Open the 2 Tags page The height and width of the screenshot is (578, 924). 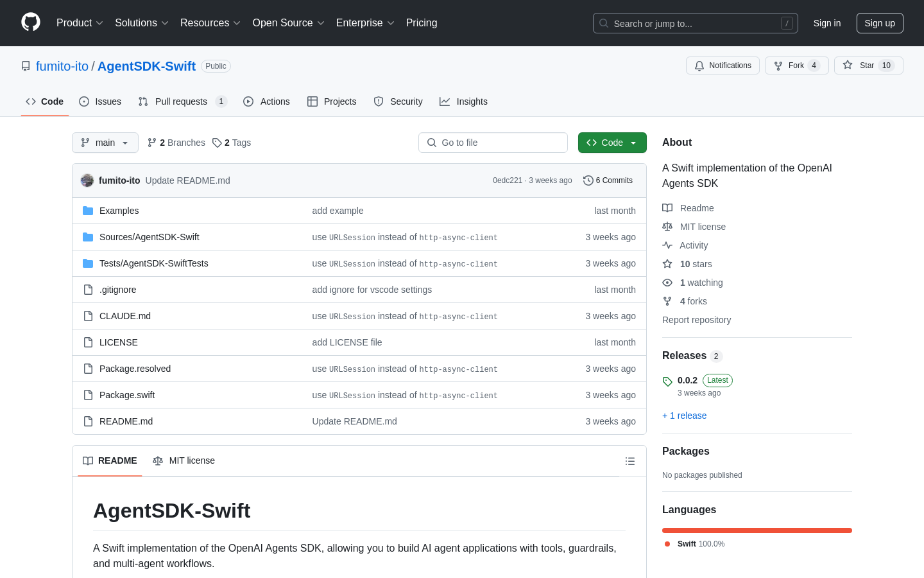point(232,143)
